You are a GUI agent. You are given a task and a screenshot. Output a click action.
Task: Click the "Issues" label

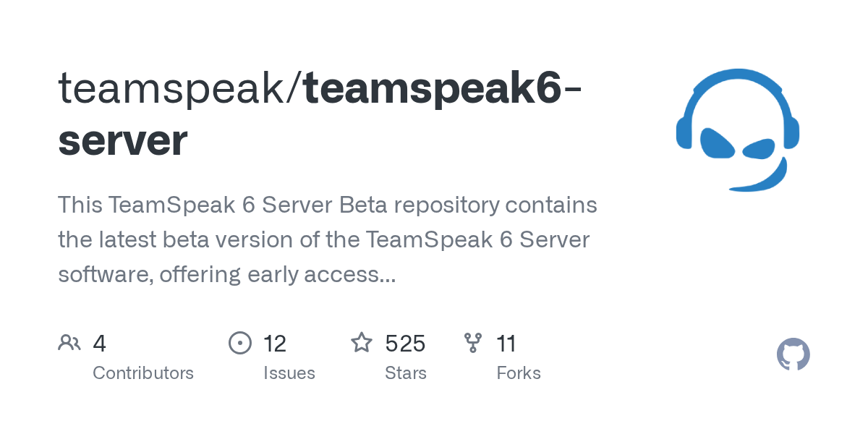(289, 373)
